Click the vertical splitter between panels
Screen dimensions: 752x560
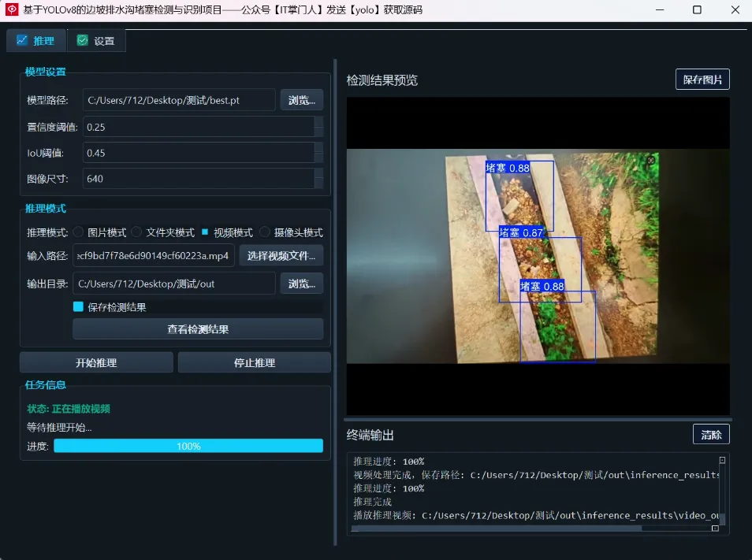[x=335, y=302]
